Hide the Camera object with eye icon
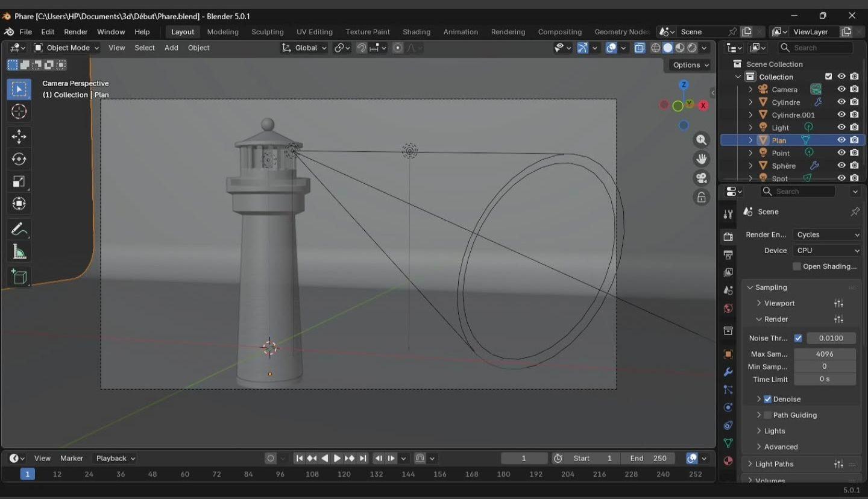This screenshot has height=499, width=868. click(841, 89)
